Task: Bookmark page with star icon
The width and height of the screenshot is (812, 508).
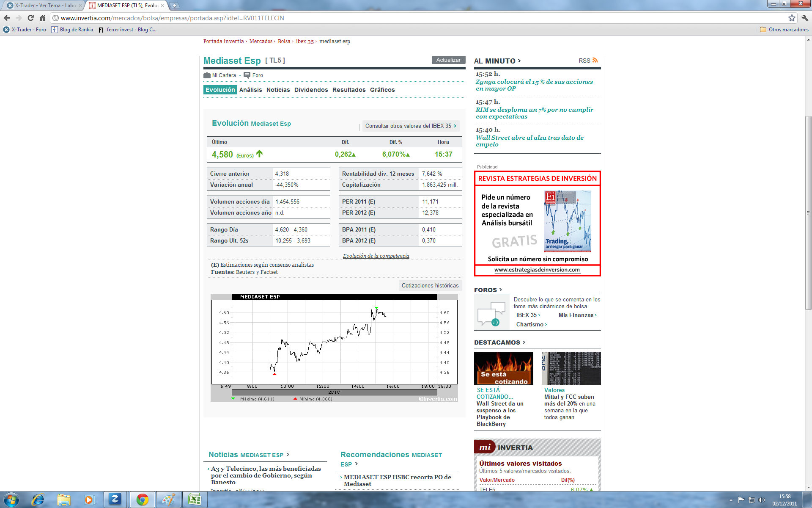Action: tap(792, 18)
